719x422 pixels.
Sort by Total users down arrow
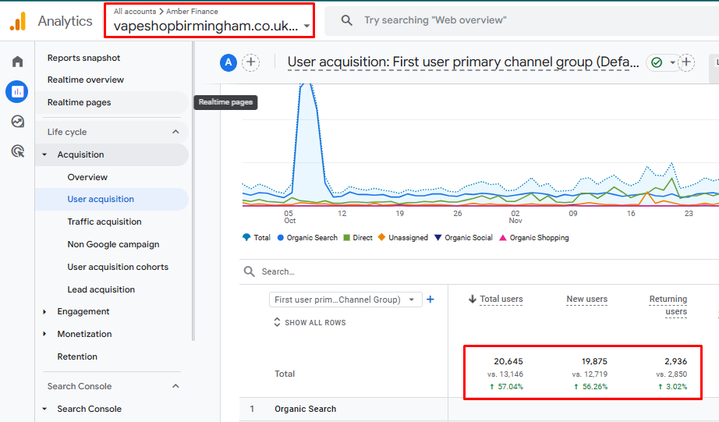pyautogui.click(x=472, y=299)
